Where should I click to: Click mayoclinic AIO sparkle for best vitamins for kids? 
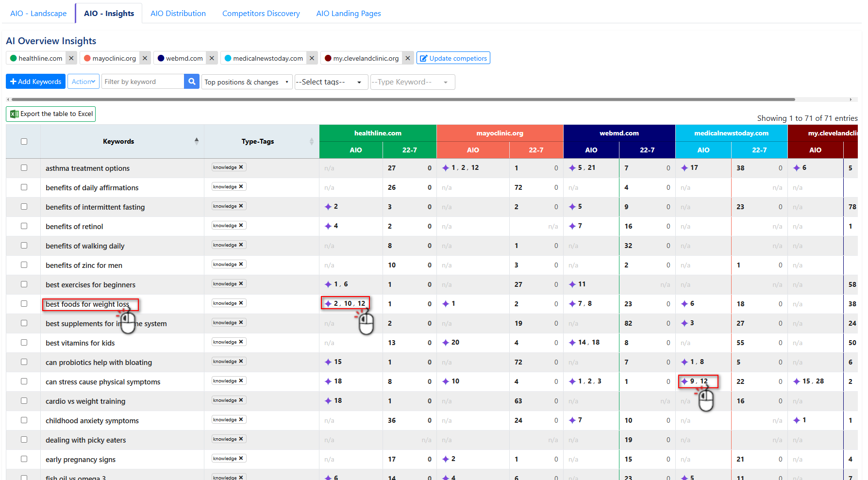(x=446, y=343)
